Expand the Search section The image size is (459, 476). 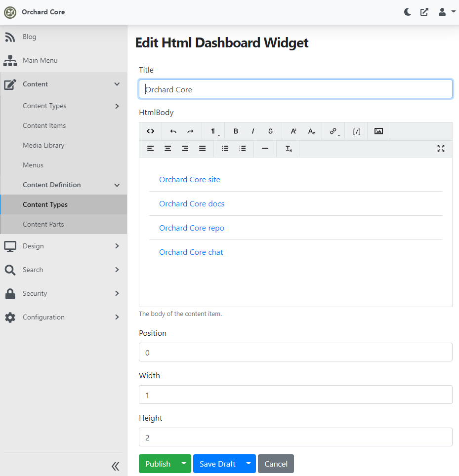tap(63, 270)
